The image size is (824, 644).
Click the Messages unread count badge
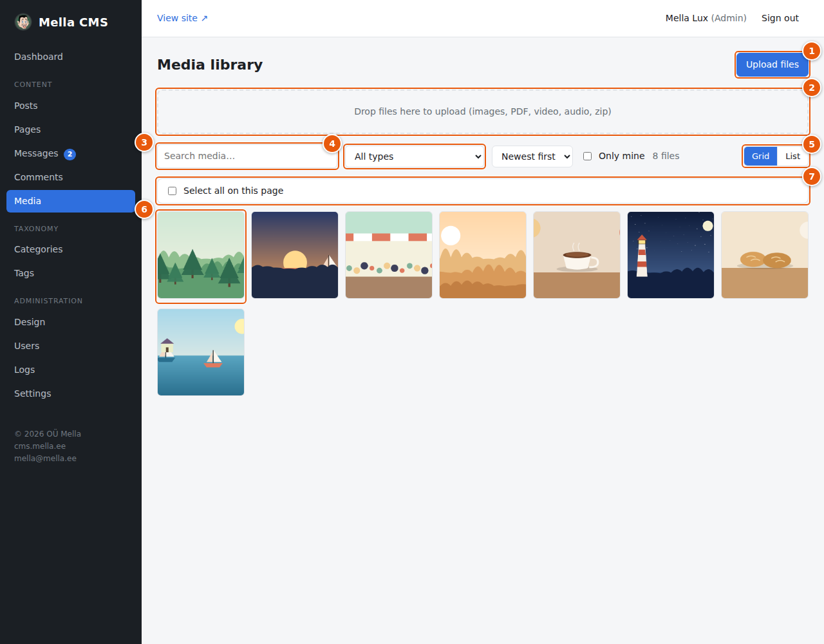(70, 154)
